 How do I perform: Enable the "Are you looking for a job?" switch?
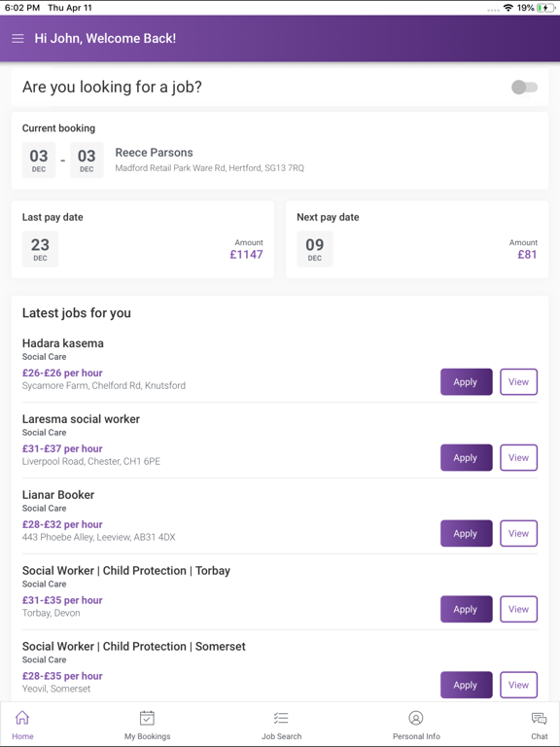click(x=524, y=88)
